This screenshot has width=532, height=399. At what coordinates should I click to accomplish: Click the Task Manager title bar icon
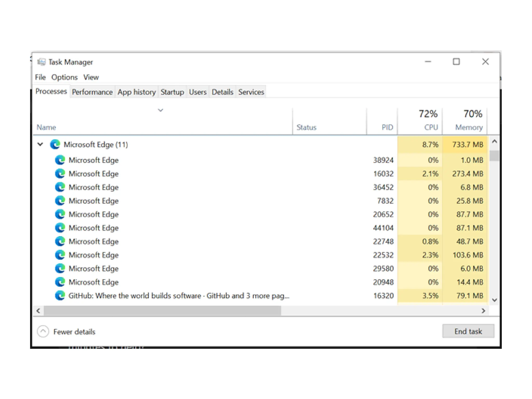41,62
